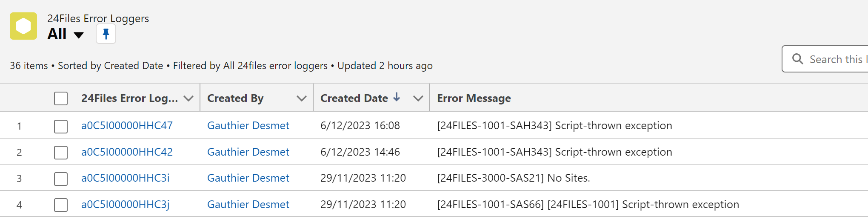Toggle the checkbox for row 4
868x220 pixels.
click(61, 205)
